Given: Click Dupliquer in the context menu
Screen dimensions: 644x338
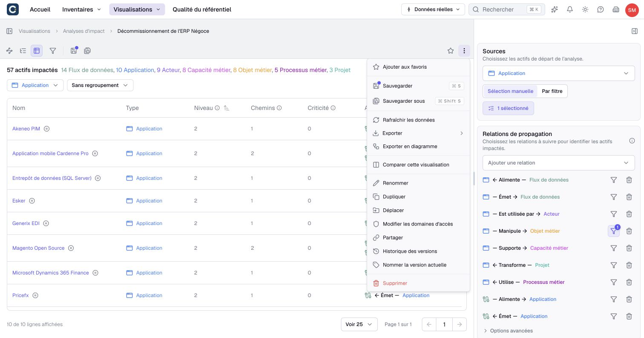Looking at the screenshot, I should tap(418, 196).
